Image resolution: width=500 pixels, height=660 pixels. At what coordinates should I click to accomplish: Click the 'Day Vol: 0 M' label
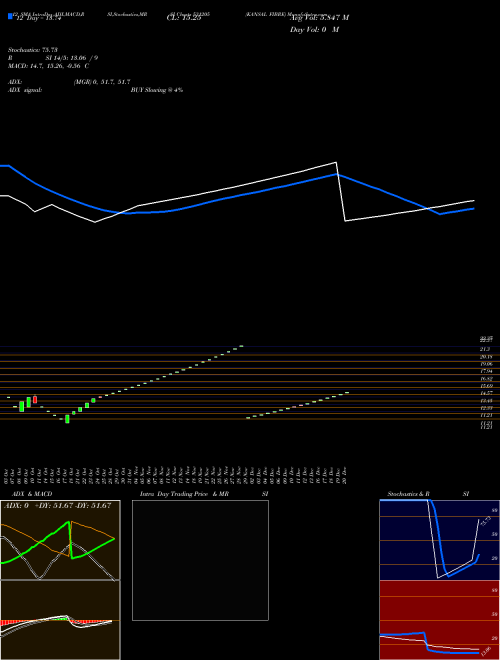[x=314, y=30]
